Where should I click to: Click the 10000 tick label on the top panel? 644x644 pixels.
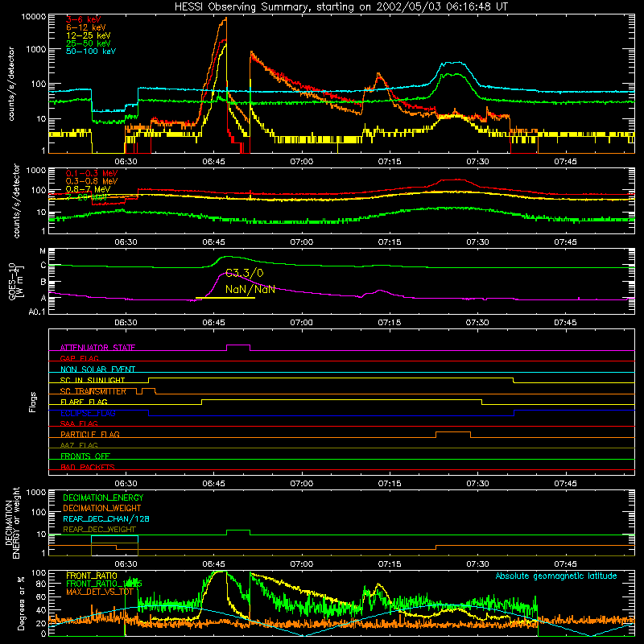[x=34, y=17]
